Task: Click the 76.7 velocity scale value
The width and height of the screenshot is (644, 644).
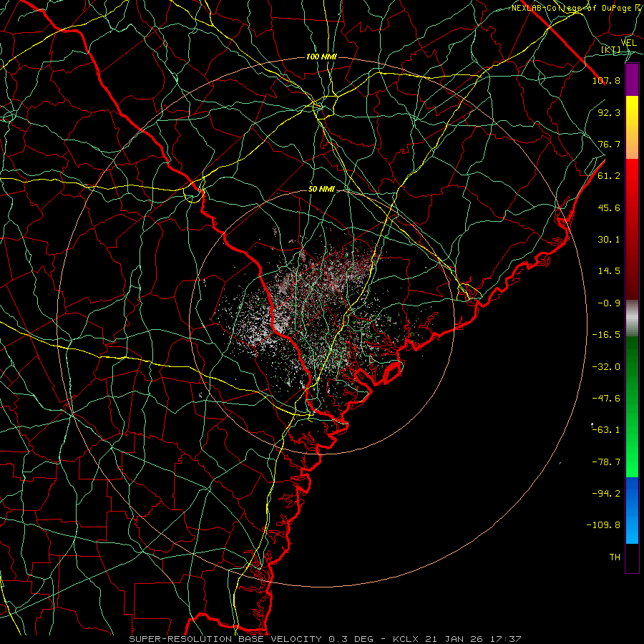Action: tap(609, 144)
